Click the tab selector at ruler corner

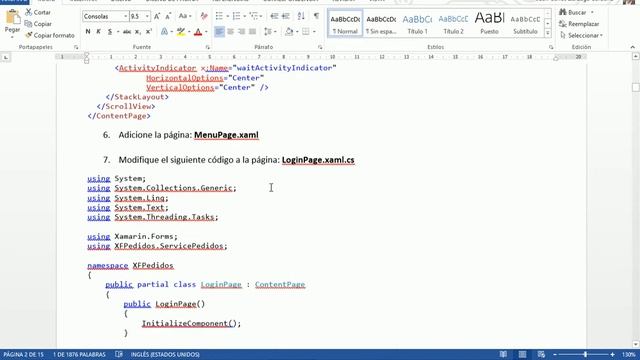[x=6, y=58]
